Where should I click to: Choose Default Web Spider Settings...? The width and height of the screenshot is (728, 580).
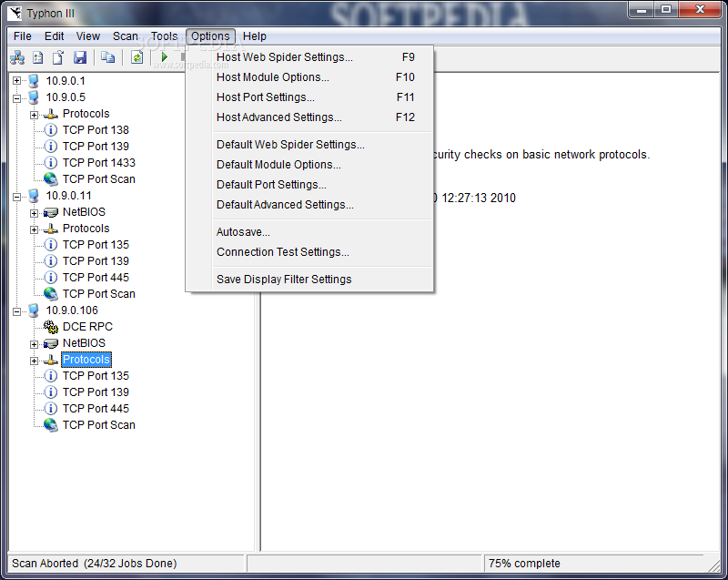[309, 145]
